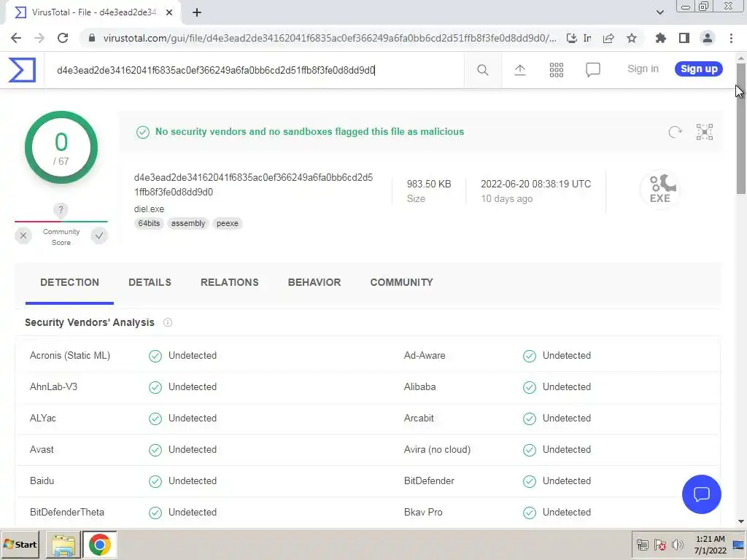
Task: Click the share page icon
Action: [608, 38]
